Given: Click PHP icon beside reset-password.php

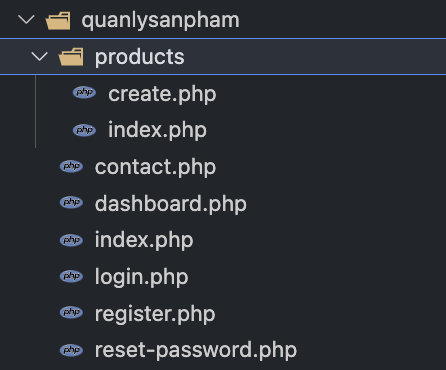Looking at the screenshot, I should [x=71, y=350].
